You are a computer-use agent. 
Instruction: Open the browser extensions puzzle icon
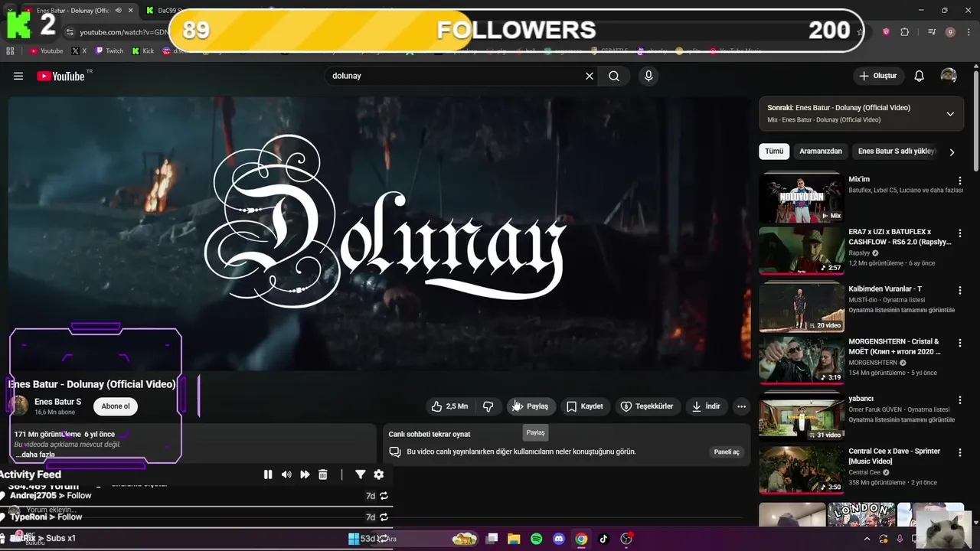click(x=904, y=32)
